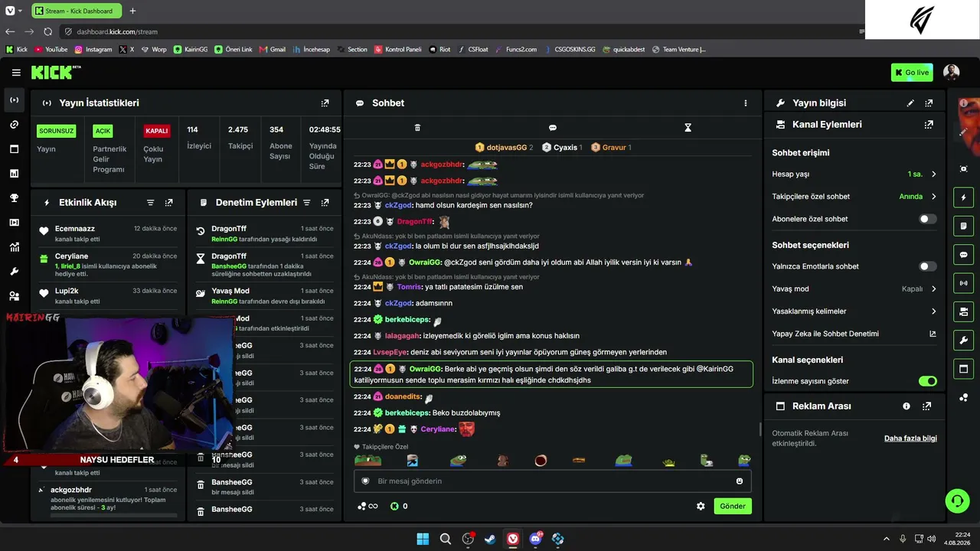Open chat settings gear icon

click(701, 506)
